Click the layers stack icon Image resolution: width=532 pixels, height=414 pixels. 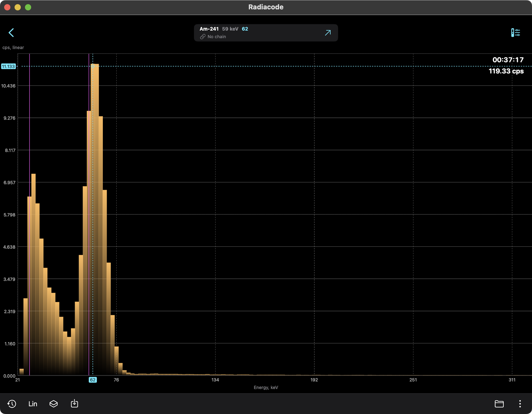point(54,404)
